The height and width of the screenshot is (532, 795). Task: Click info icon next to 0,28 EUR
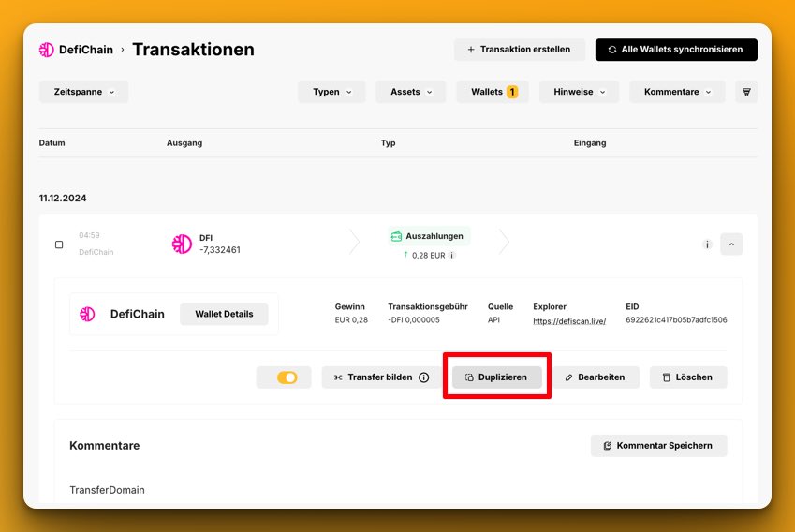(451, 255)
